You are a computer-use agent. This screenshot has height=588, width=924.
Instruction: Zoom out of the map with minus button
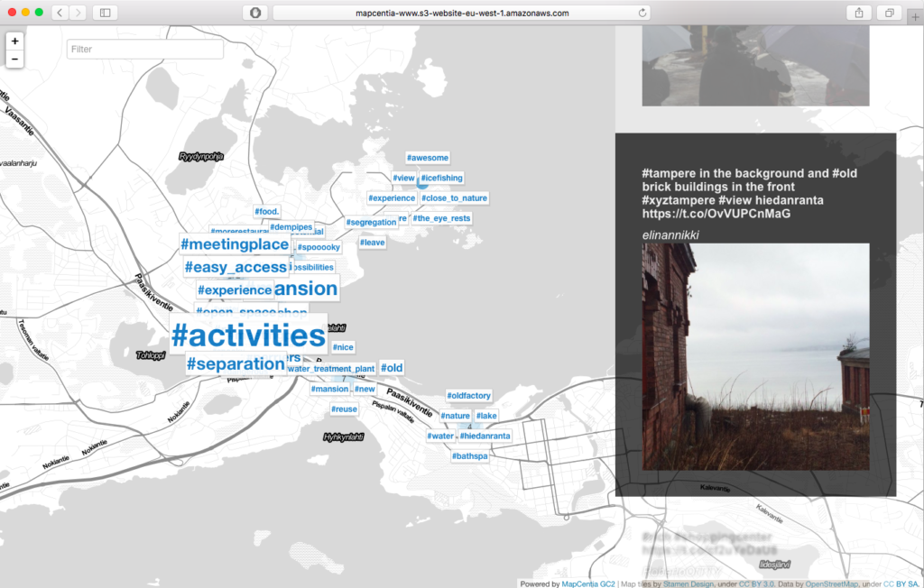(x=14, y=59)
